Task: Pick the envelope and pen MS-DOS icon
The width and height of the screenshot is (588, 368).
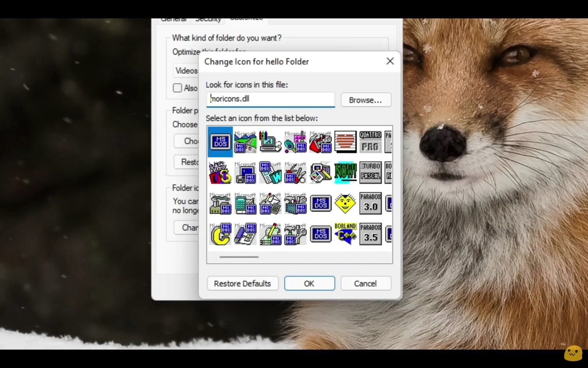Action: [270, 203]
